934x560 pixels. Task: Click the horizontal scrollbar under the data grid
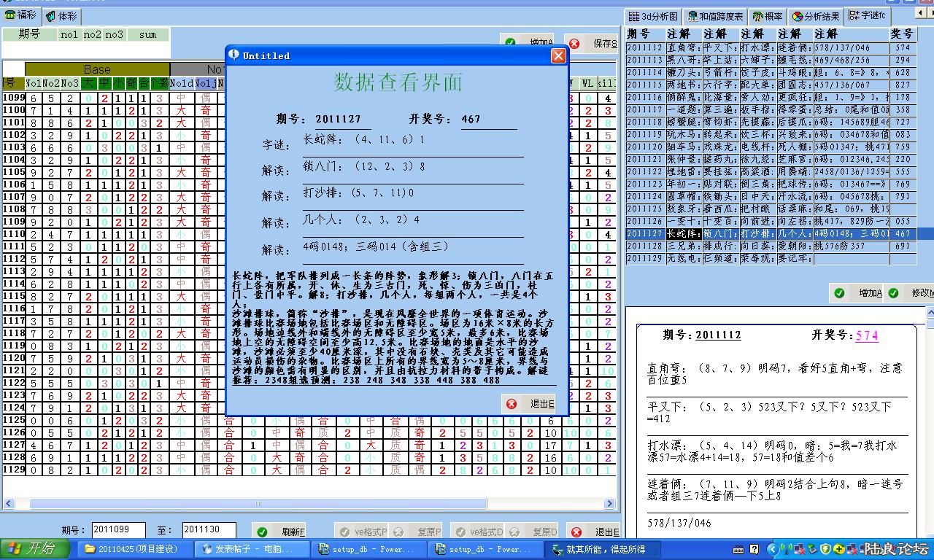click(257, 503)
